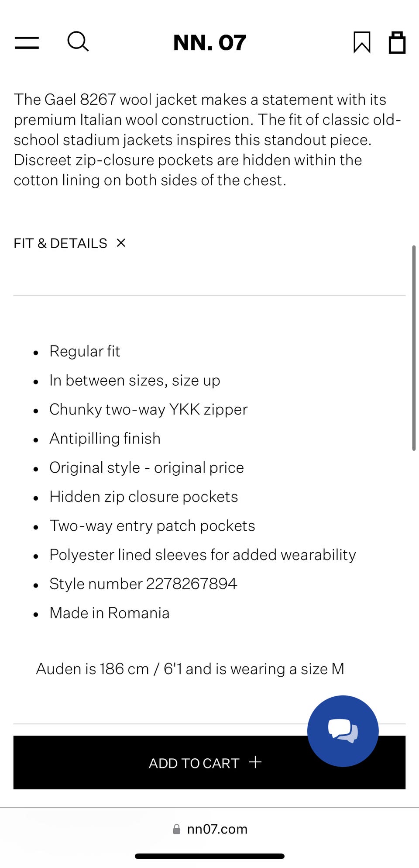The height and width of the screenshot is (868, 419).
Task: Click the Style number 2278267894 line
Action: click(x=143, y=584)
